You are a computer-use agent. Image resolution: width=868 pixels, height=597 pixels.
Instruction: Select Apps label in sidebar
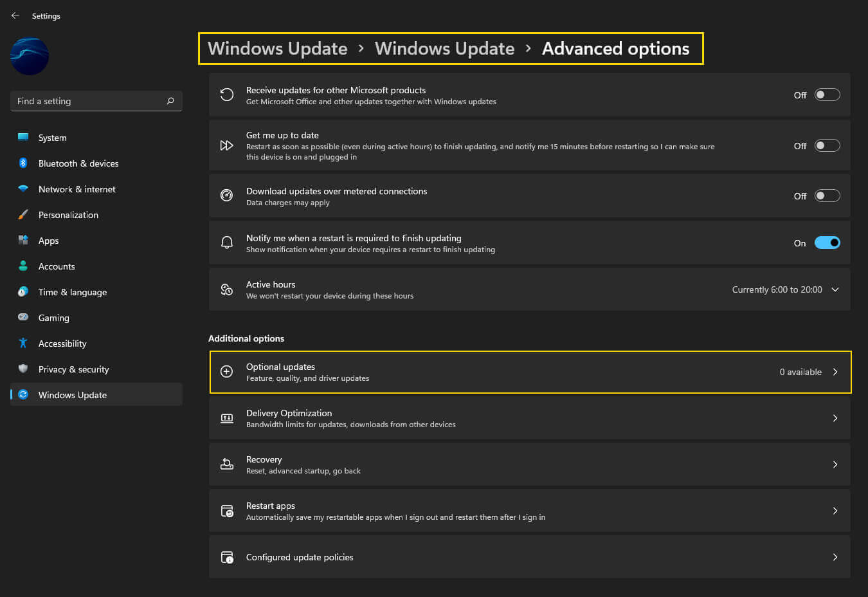48,241
